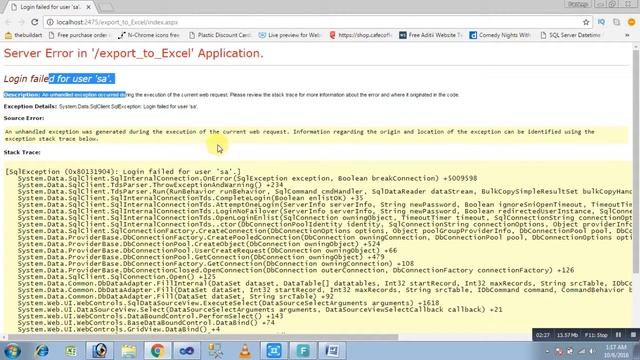Open the 'Free Aditii Website' bookmark

tap(431, 35)
